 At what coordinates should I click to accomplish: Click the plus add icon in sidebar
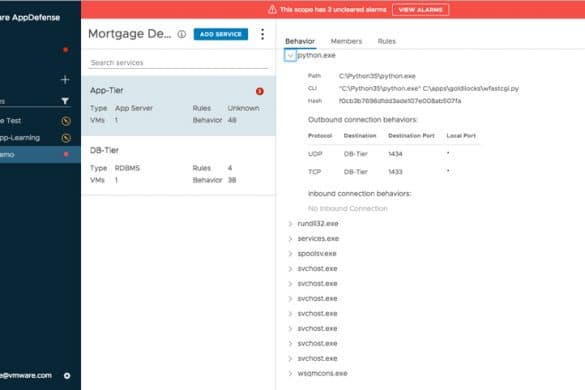[65, 79]
